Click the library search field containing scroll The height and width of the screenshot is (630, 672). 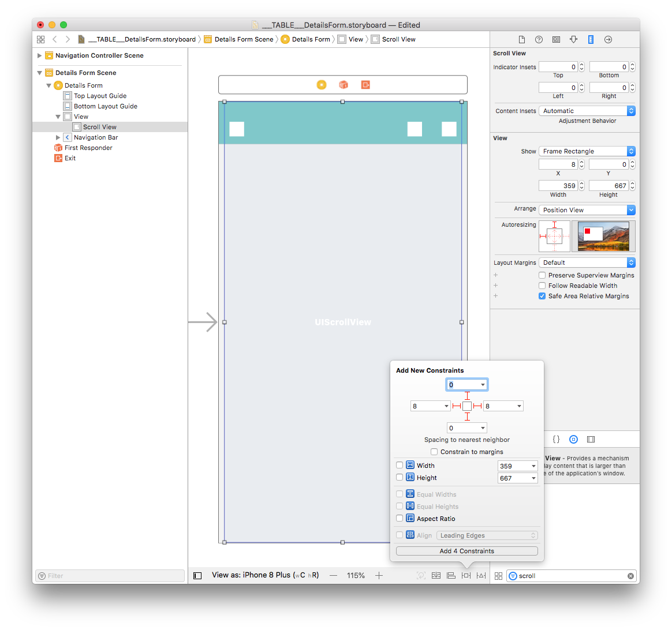(x=571, y=576)
